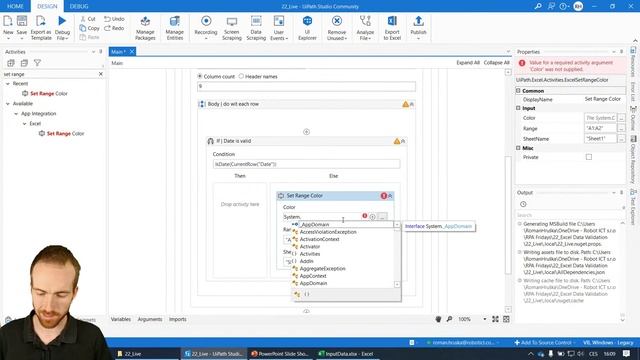The height and width of the screenshot is (360, 640).
Task: Open the Arguments panel tab
Action: tap(149, 319)
